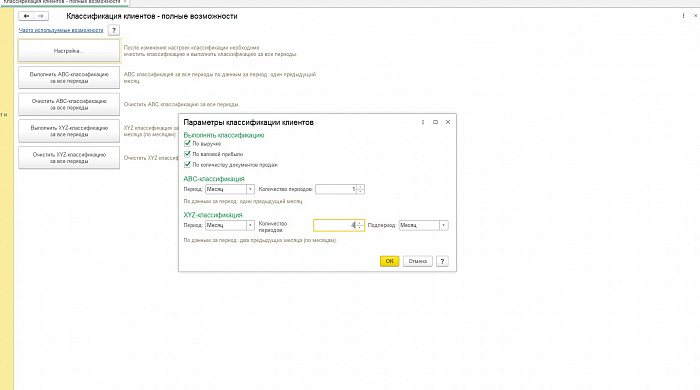Go forward with the right arrow button
The width and height of the screenshot is (700, 390).
pos(41,16)
